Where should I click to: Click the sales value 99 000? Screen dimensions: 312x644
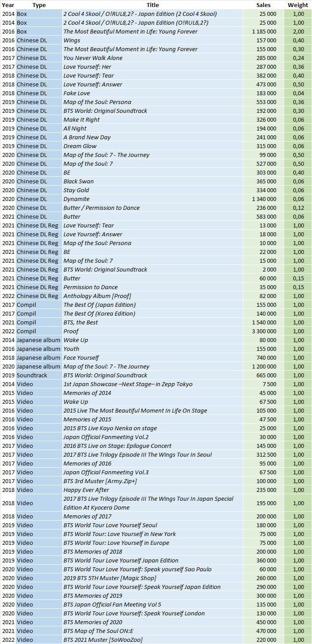click(268, 155)
